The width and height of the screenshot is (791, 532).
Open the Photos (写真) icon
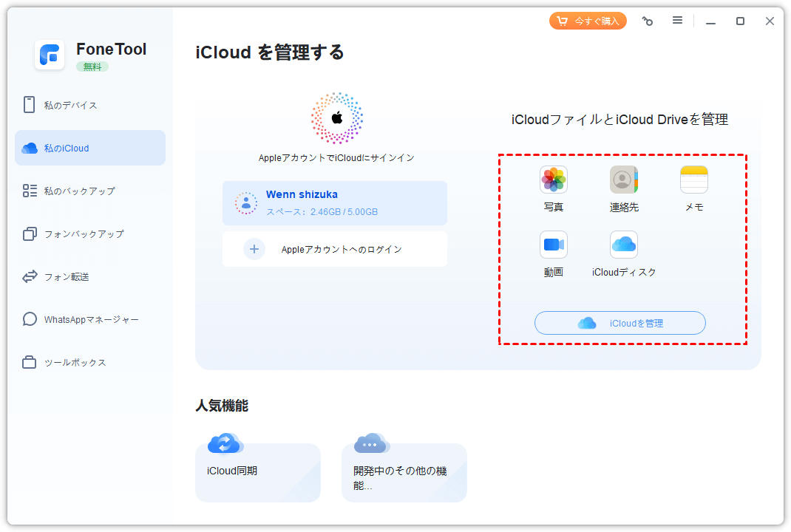tap(553, 180)
